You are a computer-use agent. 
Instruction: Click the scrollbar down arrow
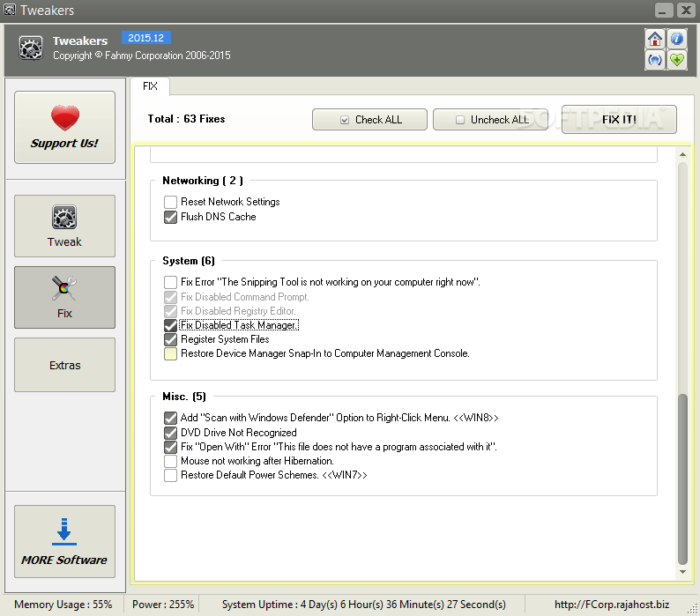tap(682, 572)
